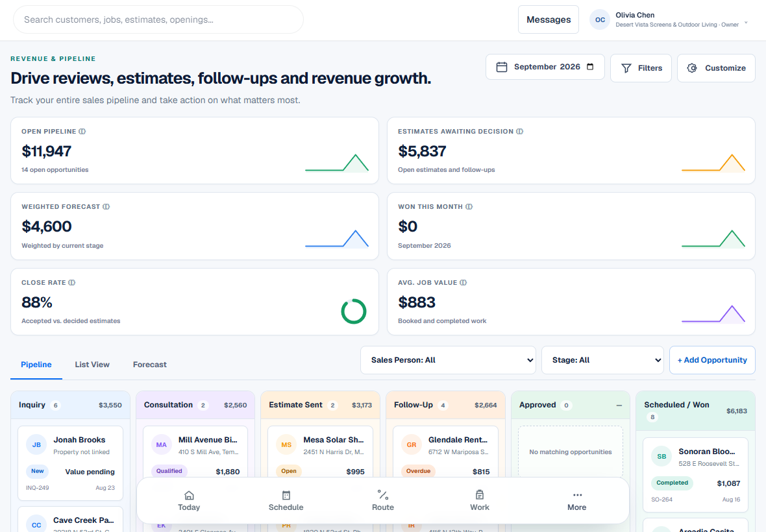Viewport: 766px width, 532px height.
Task: Click the Won This Month info icon
Action: pyautogui.click(x=469, y=206)
